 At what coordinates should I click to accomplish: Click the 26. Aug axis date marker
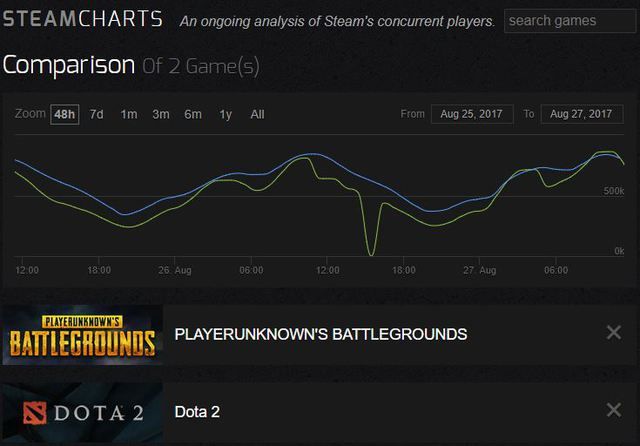click(x=174, y=270)
